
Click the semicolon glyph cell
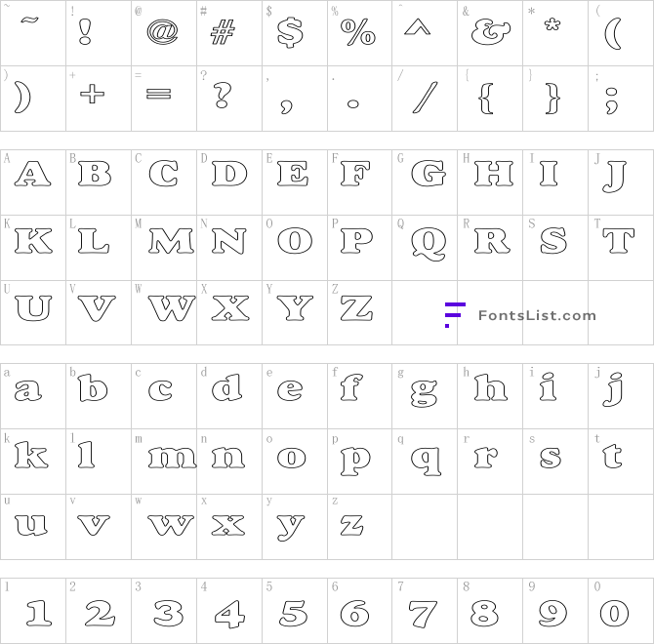621,99
